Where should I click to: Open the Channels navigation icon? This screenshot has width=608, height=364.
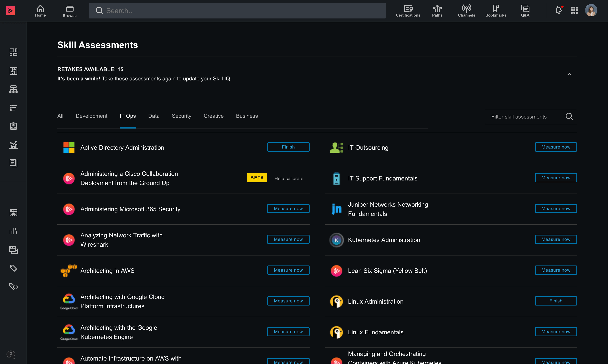pyautogui.click(x=466, y=11)
